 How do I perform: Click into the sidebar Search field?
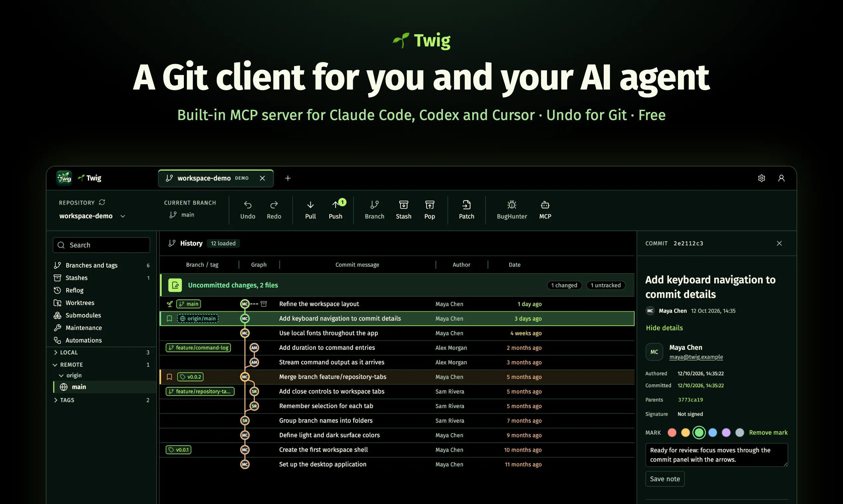click(101, 245)
